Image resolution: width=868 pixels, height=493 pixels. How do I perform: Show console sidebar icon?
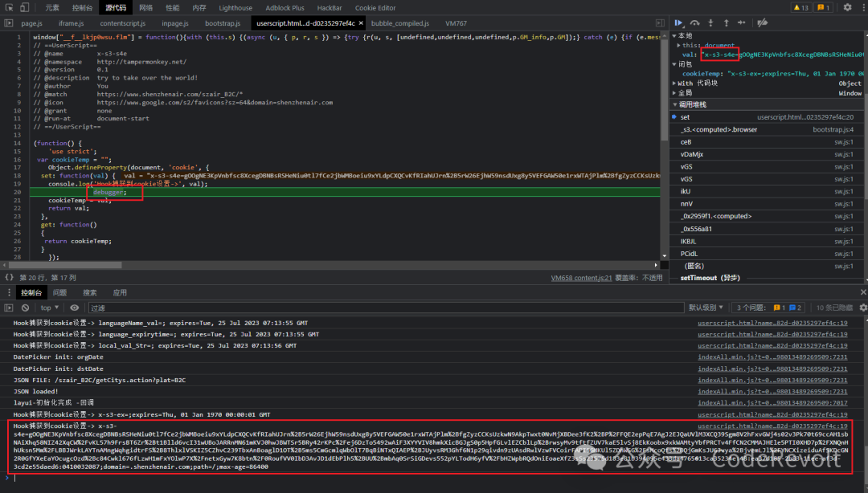coord(9,308)
